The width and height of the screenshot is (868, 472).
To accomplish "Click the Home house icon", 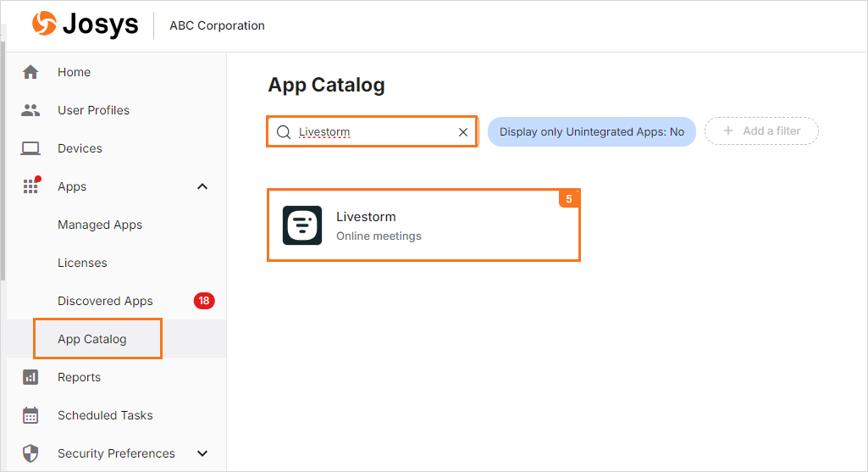I will [30, 72].
